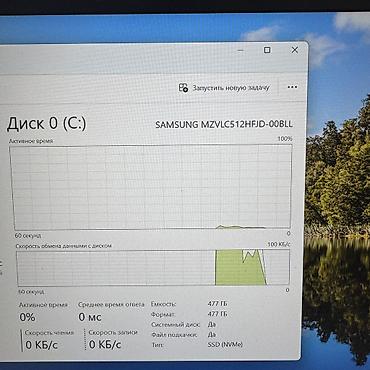
Task: Click the 0 мс response time value
Action: click(90, 317)
